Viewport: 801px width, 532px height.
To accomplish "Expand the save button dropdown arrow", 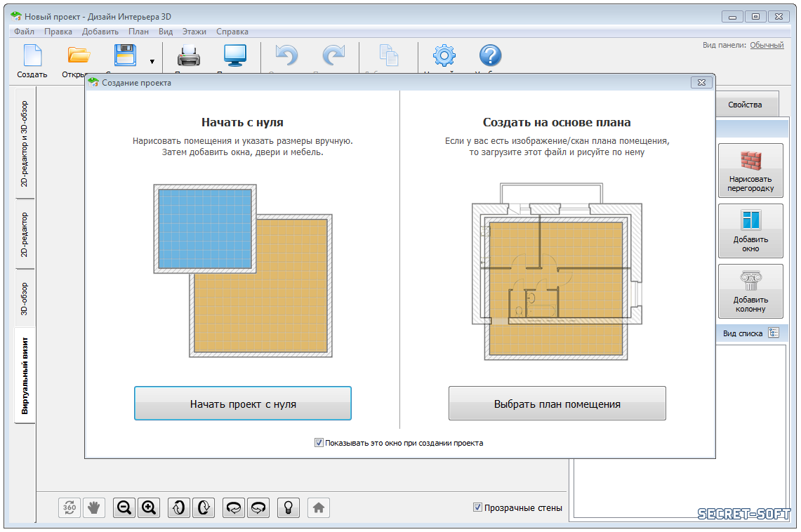I will 152,62.
